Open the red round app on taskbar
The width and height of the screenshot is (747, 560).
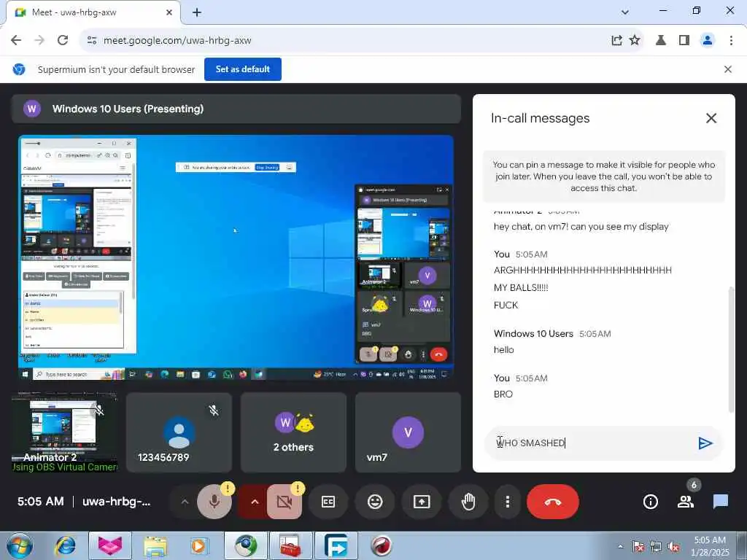coord(381,545)
